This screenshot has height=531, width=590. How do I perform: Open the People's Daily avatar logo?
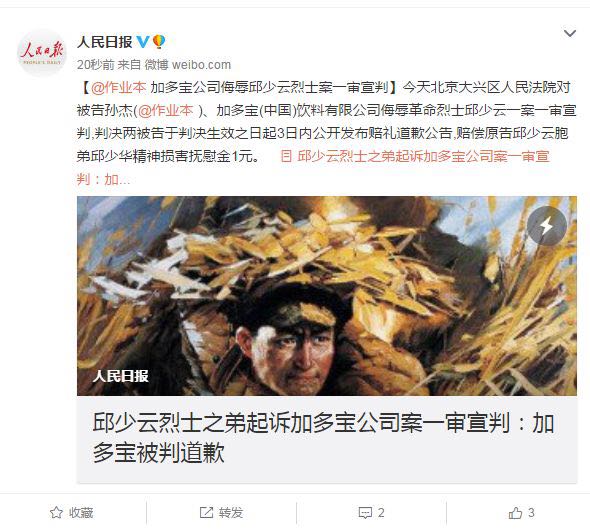42,53
